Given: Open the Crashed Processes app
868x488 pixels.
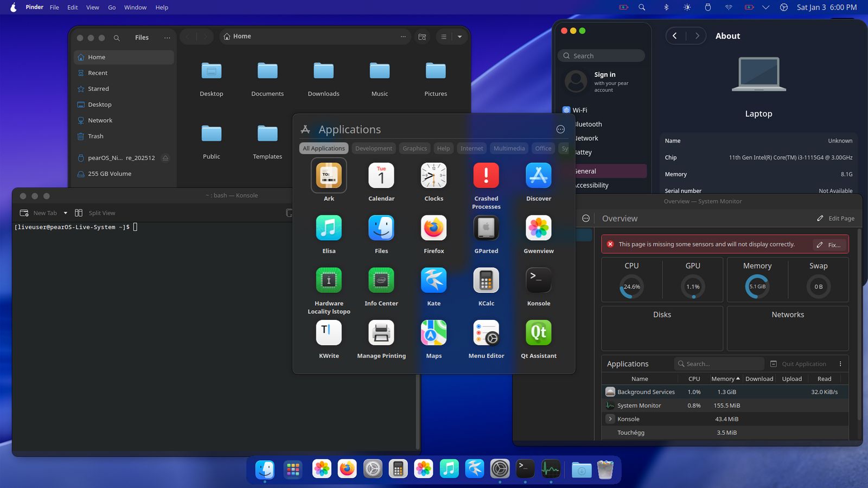Looking at the screenshot, I should click(x=486, y=176).
